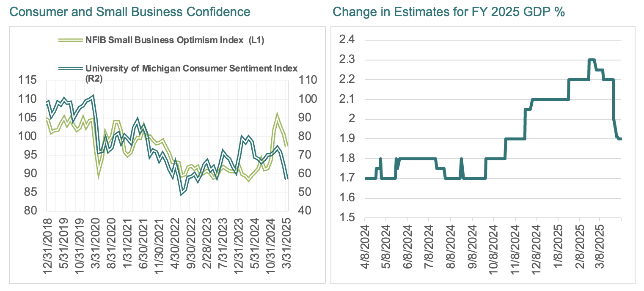Select the Consumer and Small Business Confidence title
644x291 pixels.
click(129, 12)
